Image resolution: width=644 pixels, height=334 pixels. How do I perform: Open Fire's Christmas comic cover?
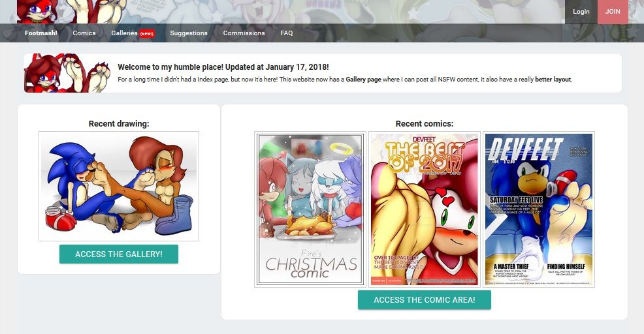click(310, 209)
